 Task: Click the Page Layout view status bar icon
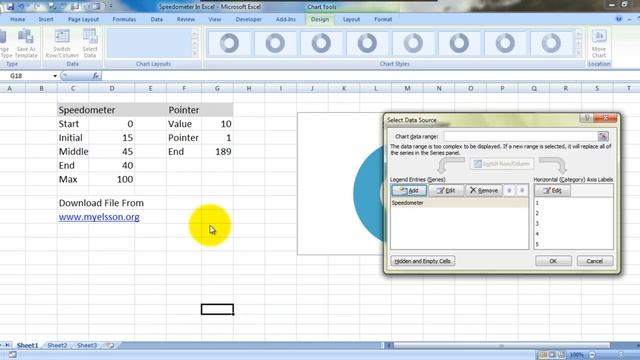552,355
